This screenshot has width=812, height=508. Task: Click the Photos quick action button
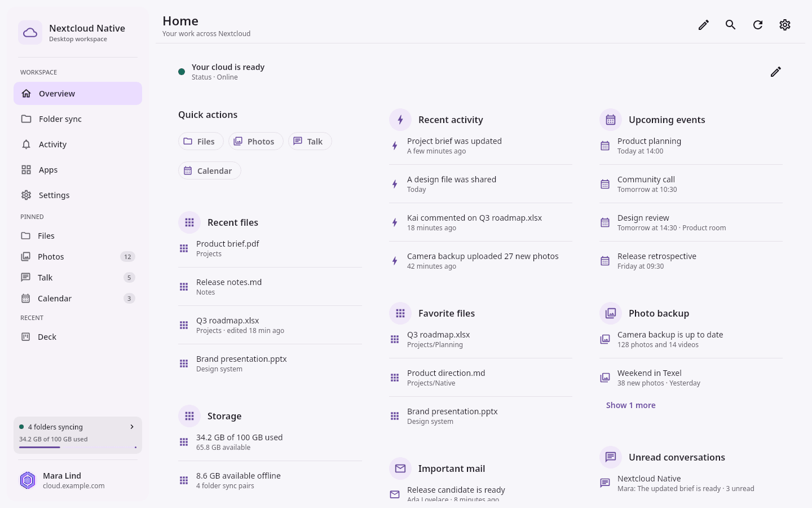[x=256, y=141]
